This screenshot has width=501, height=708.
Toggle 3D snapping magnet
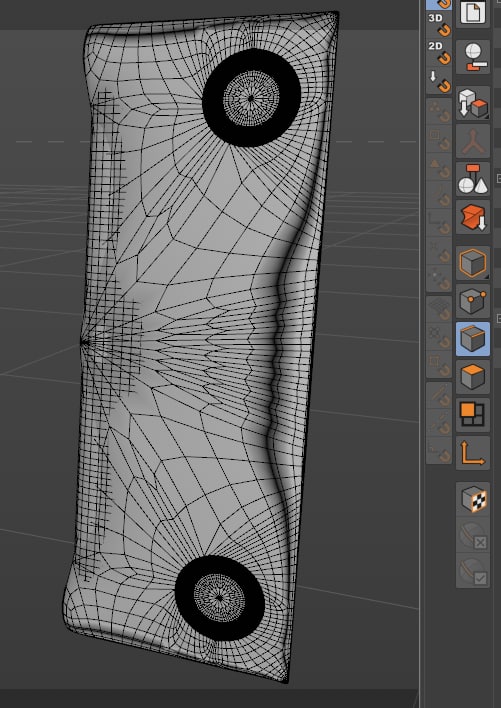pos(439,25)
